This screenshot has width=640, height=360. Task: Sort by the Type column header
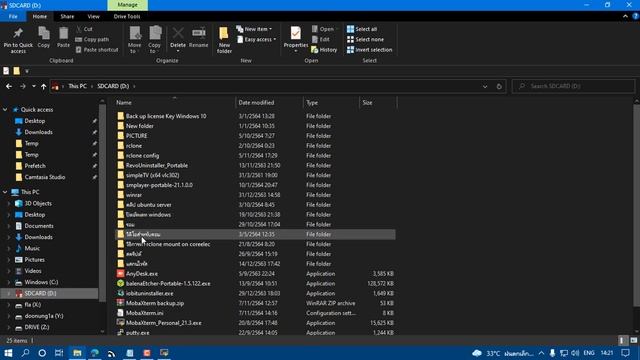click(x=331, y=102)
